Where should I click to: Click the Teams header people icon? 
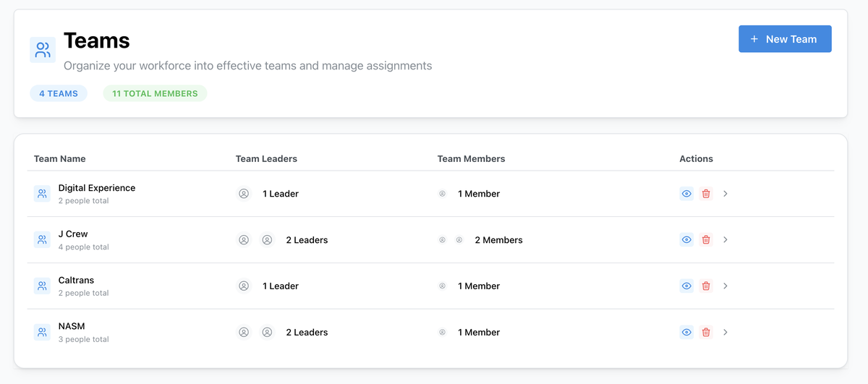tap(43, 50)
